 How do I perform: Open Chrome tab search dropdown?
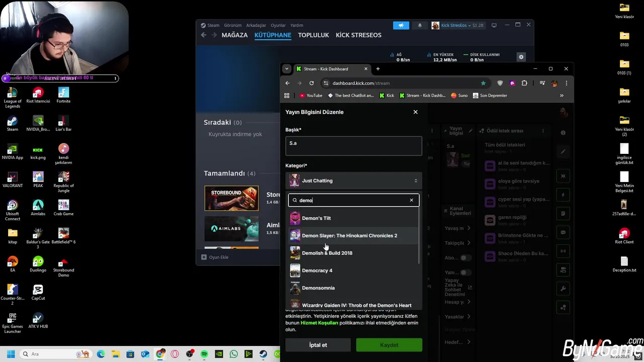click(x=286, y=69)
